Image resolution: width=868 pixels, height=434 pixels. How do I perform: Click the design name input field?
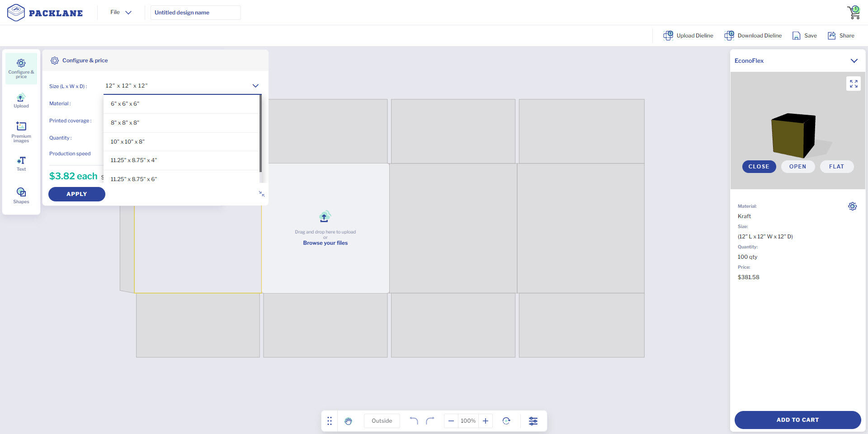click(195, 13)
